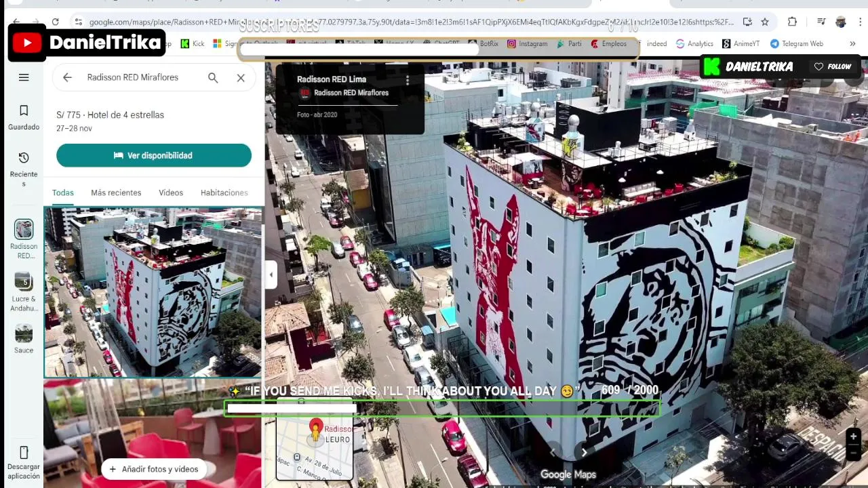868x488 pixels.
Task: View site information icon in address bar
Action: pos(79,22)
